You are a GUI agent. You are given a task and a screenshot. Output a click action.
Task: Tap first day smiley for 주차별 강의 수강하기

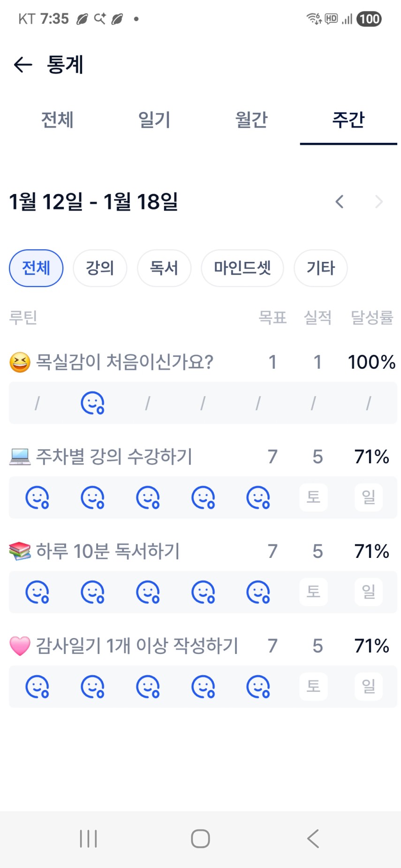pyautogui.click(x=37, y=497)
